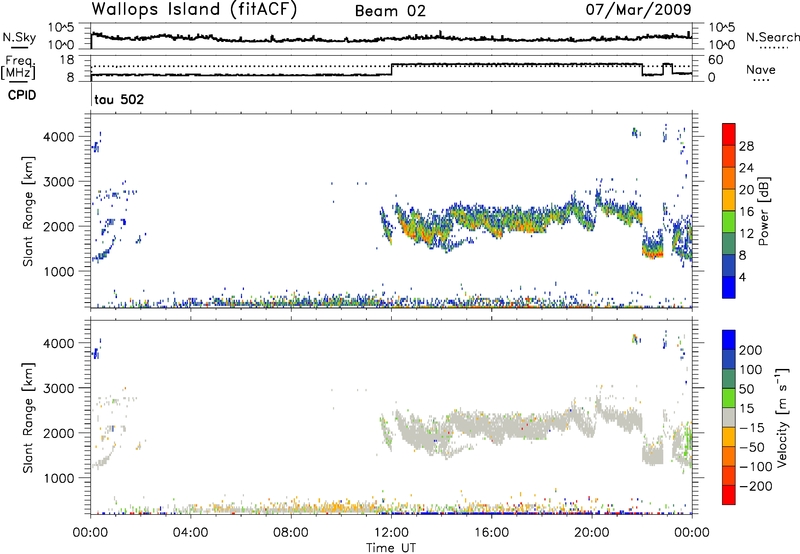
Task: Click '4000' range tick in power panel
Action: coord(59,137)
